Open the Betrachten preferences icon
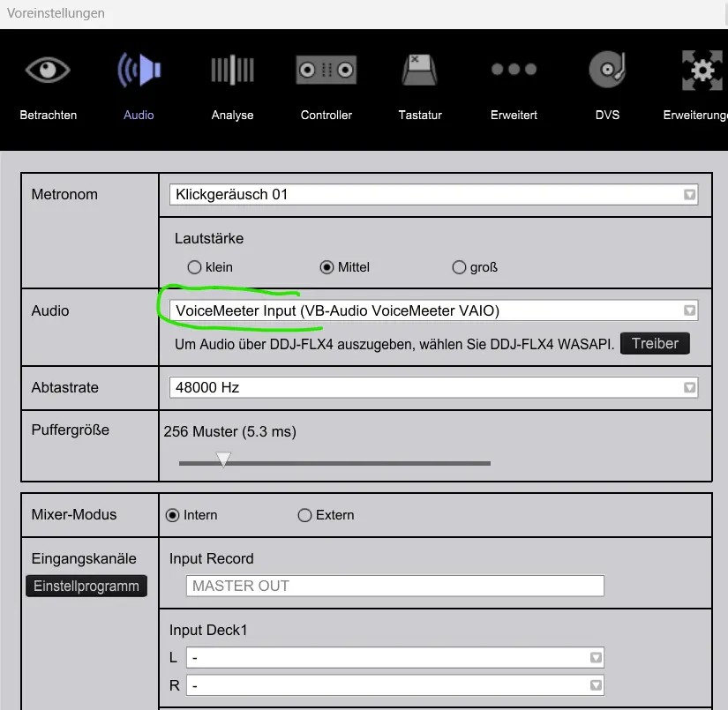The image size is (728, 710). pyautogui.click(x=48, y=70)
